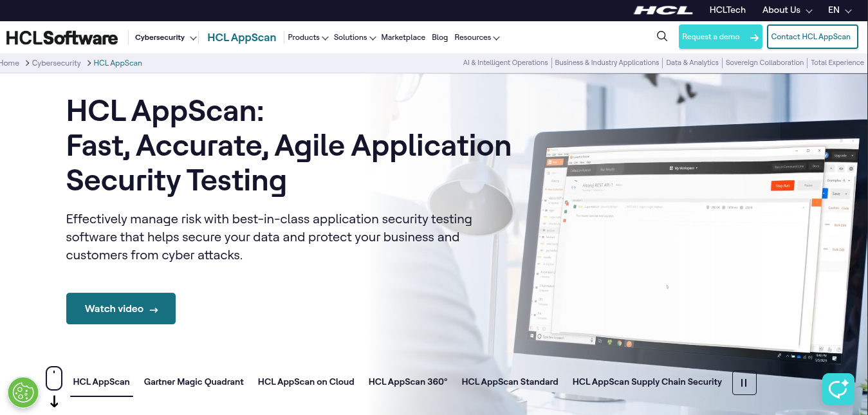Screen dimensions: 868x415
Task: Go to Home breadcrumb
Action: 10,63
